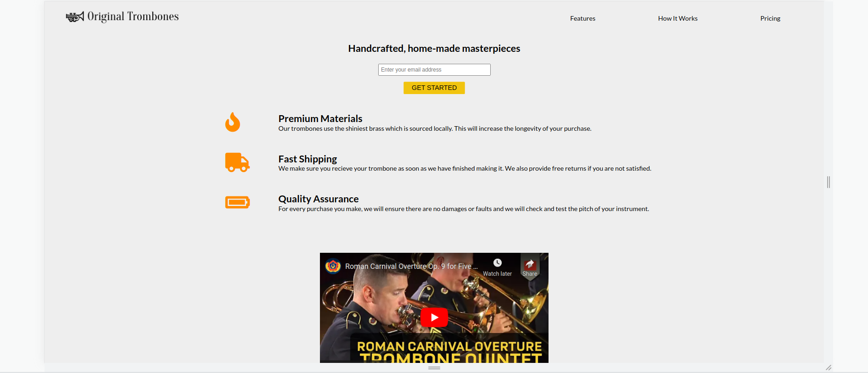Click the corner resize grip icon
868x373 pixels.
coord(829,367)
